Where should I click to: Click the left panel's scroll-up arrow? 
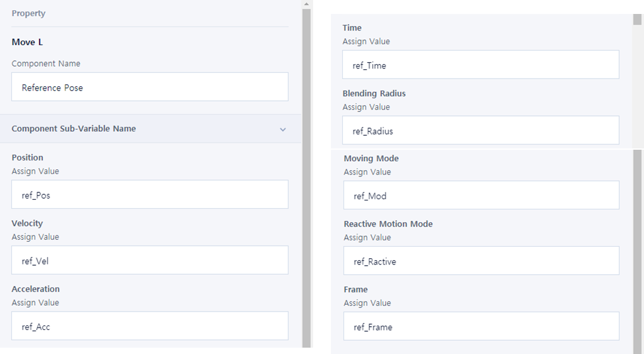tap(306, 4)
